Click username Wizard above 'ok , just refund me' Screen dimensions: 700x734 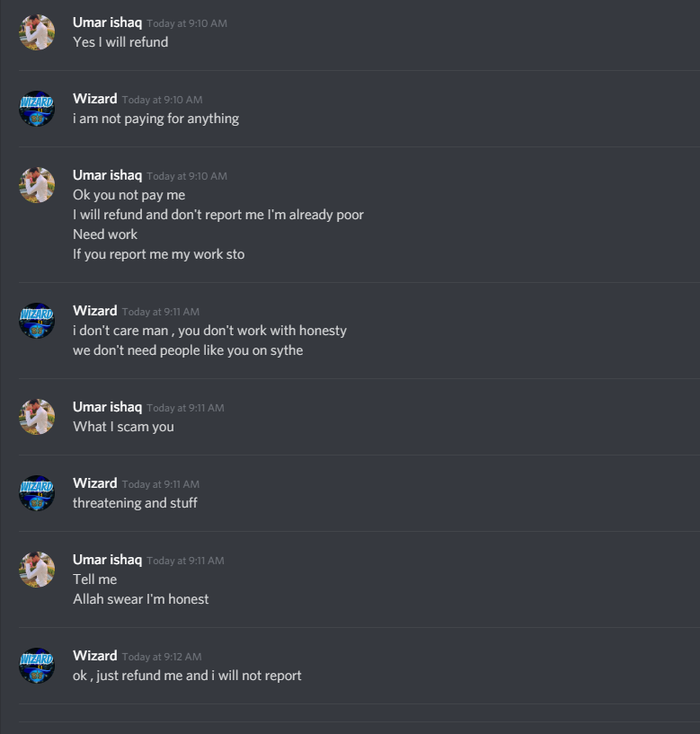[95, 655]
